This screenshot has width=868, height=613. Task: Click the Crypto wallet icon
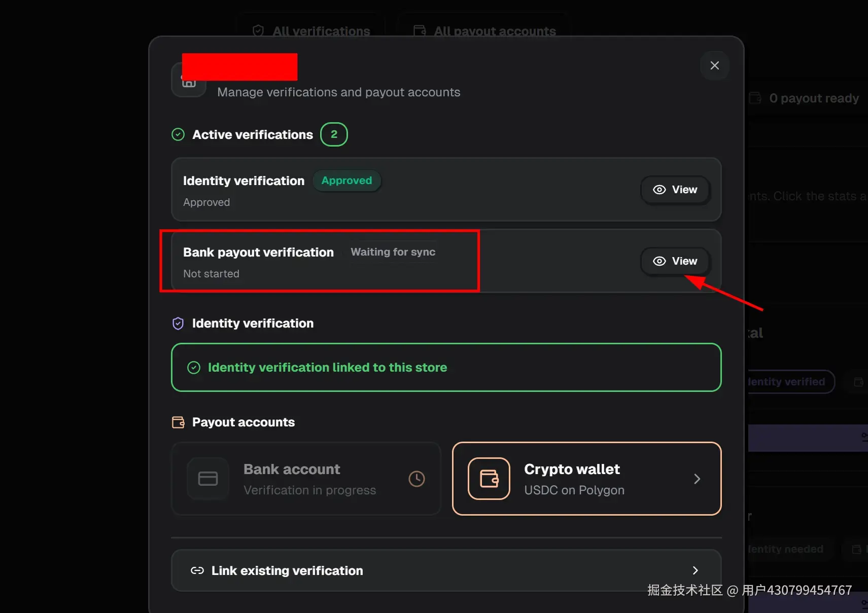(489, 479)
